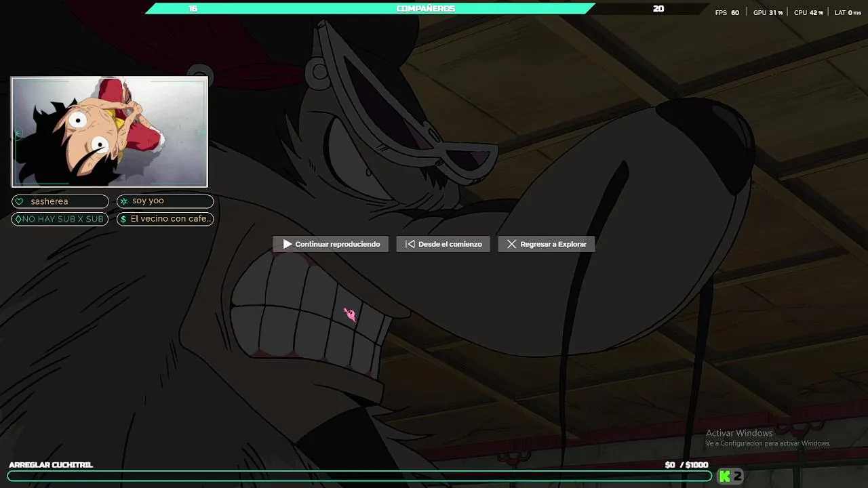Click the star icon beside soy yoo
Screen dimensions: 868x488
[x=123, y=201]
